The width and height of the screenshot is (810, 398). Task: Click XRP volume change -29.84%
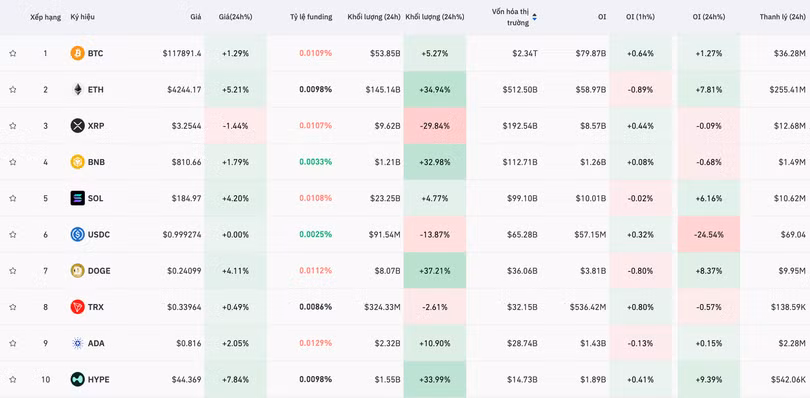point(435,126)
